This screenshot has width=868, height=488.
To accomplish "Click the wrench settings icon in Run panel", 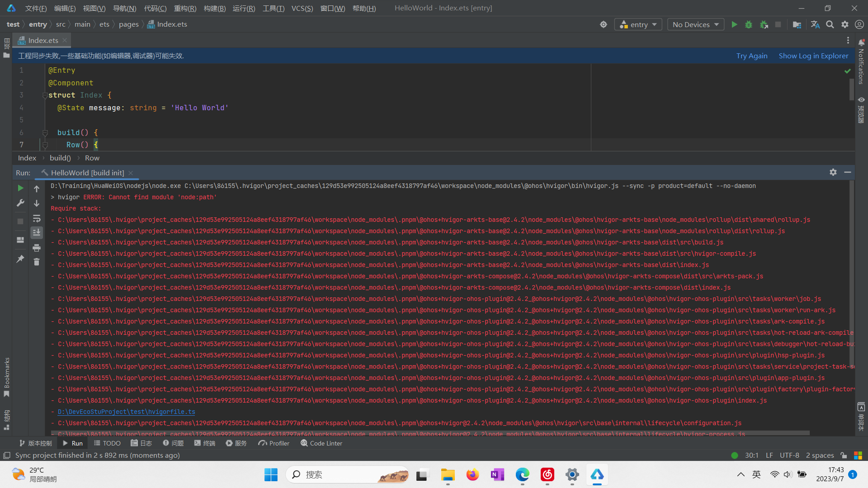I will pos(20,203).
